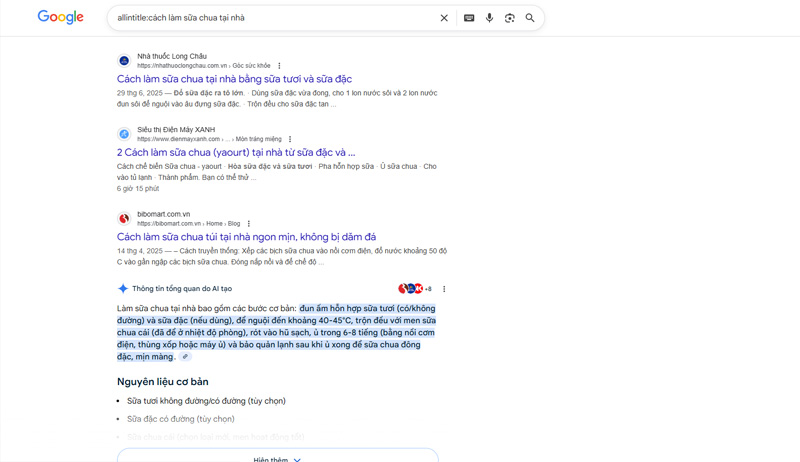The image size is (800, 462).
Task: Open 'Cách làm sữa chua tại nhà bằng sữa tươi' result
Action: [x=234, y=79]
